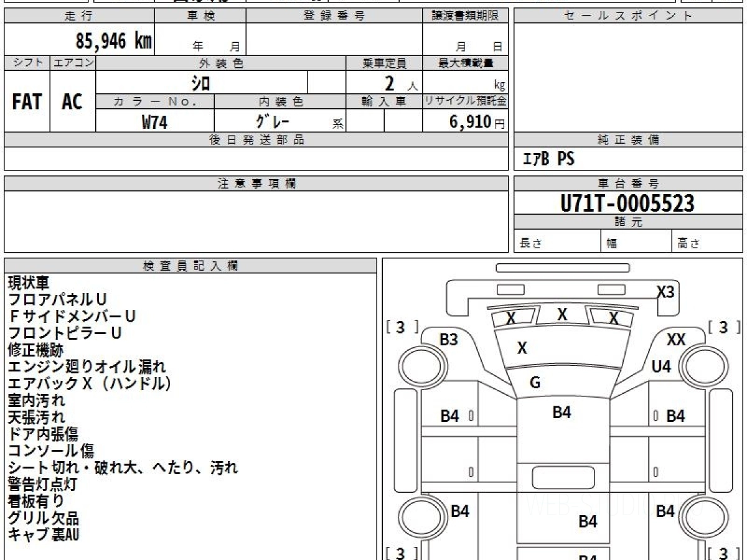
Task: Click the 輸入車 header
Action: (384, 102)
